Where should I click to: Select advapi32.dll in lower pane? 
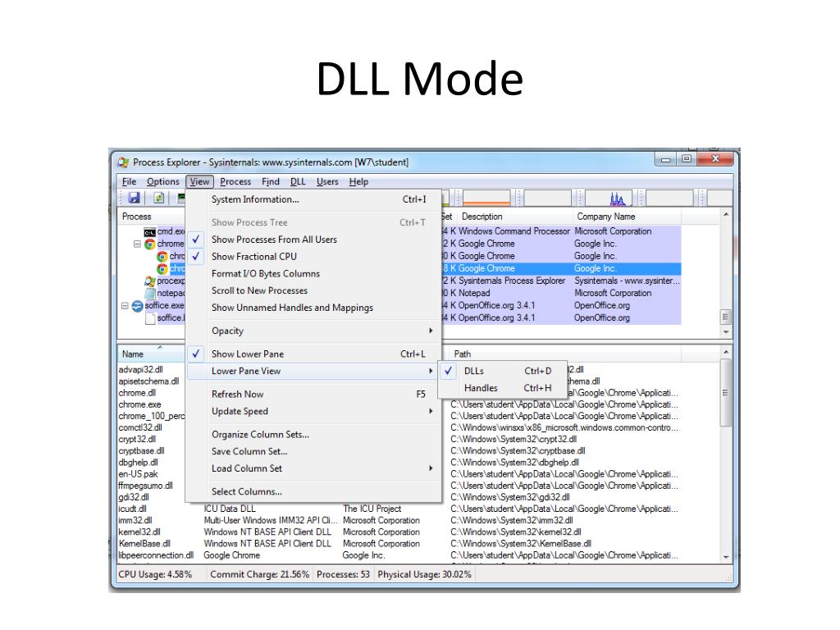tap(141, 370)
